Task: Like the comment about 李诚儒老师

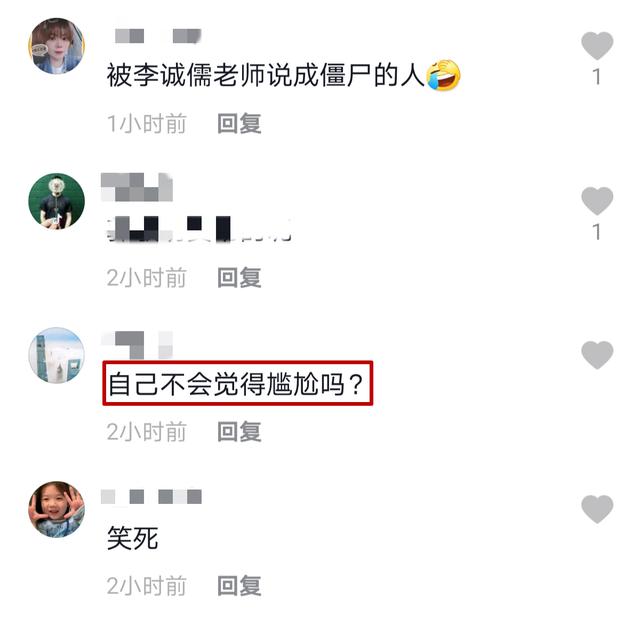Action: tap(597, 45)
